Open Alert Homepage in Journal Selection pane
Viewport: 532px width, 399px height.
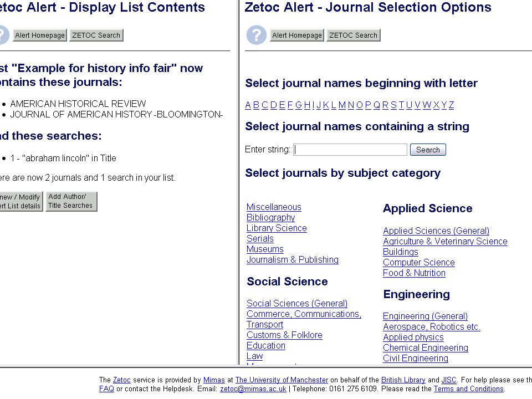297,35
